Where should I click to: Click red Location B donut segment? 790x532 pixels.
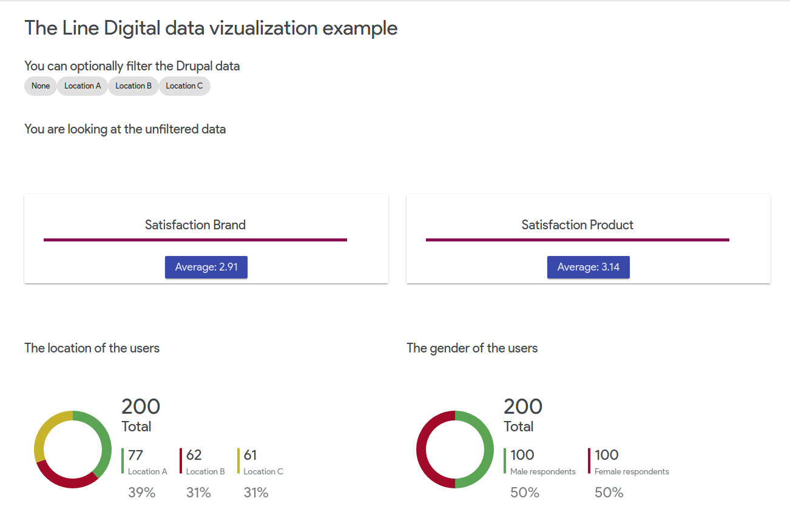[67, 482]
